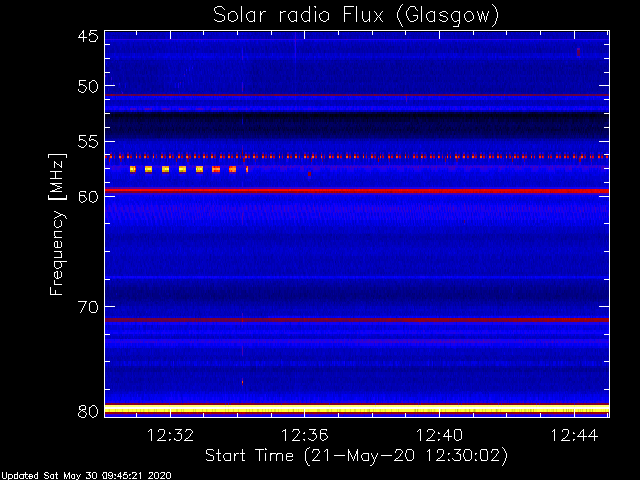Screen dimensions: 640x480
Task: Click the 55 frequency tick label
Action: point(88,142)
